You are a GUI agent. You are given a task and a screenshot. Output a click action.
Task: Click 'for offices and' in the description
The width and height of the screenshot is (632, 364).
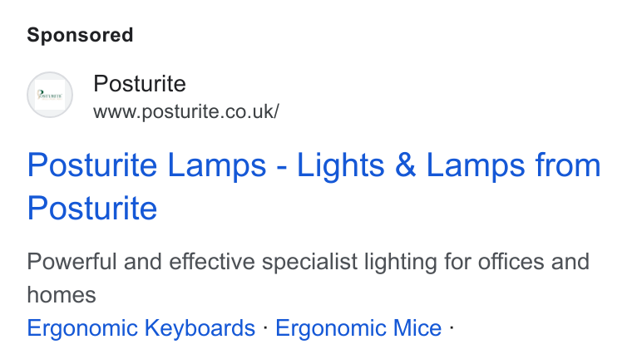click(x=517, y=262)
